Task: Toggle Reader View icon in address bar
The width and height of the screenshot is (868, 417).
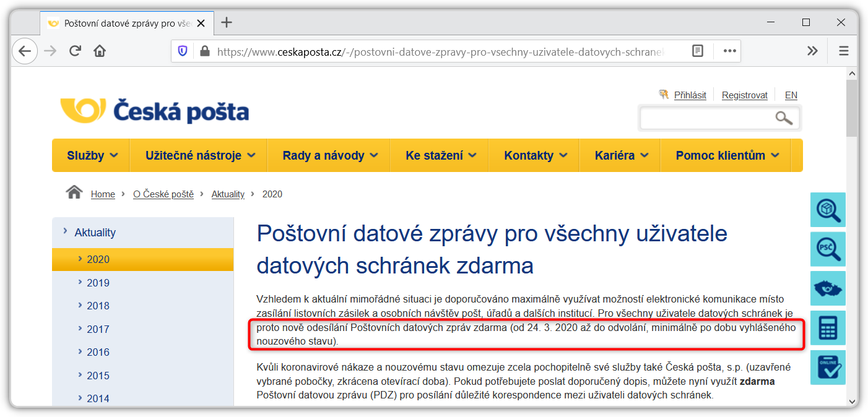Action: coord(698,51)
